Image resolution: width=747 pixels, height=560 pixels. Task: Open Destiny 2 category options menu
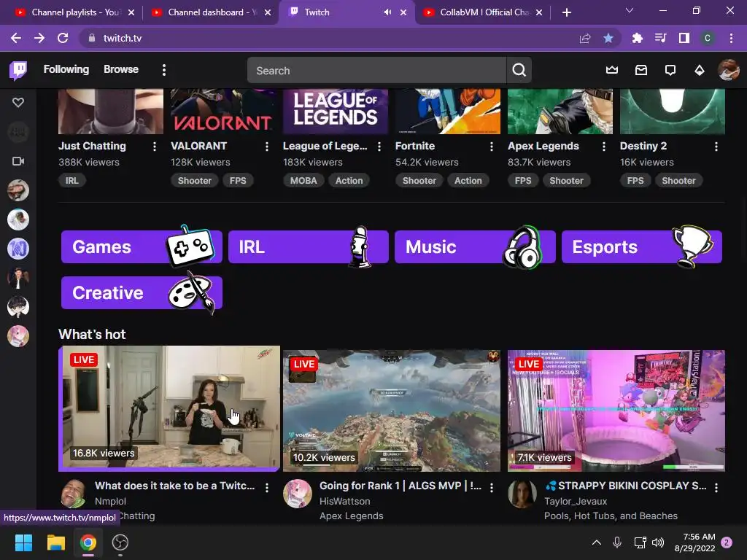click(716, 147)
